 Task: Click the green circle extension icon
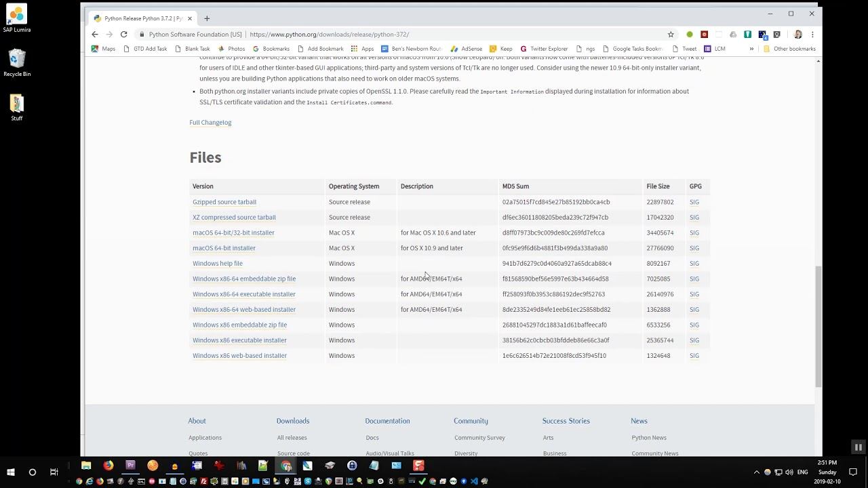coord(690,35)
